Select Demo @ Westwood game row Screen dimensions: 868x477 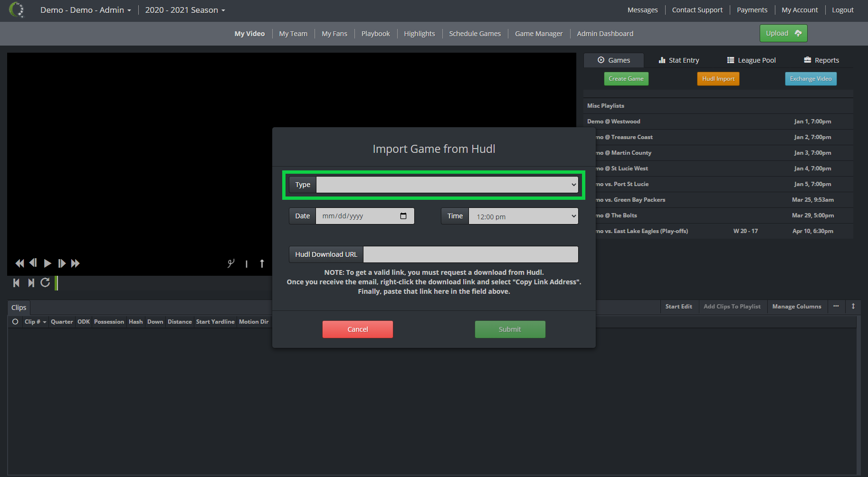pyautogui.click(x=718, y=122)
